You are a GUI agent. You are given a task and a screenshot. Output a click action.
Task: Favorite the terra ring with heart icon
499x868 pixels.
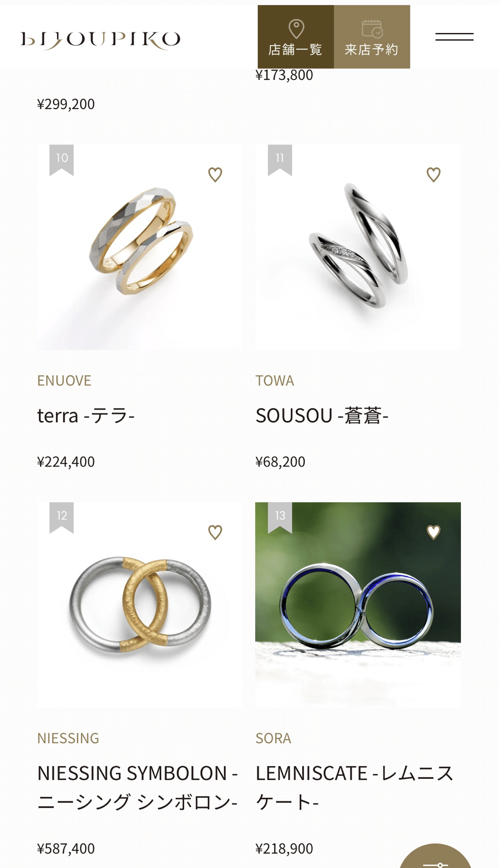(x=215, y=175)
